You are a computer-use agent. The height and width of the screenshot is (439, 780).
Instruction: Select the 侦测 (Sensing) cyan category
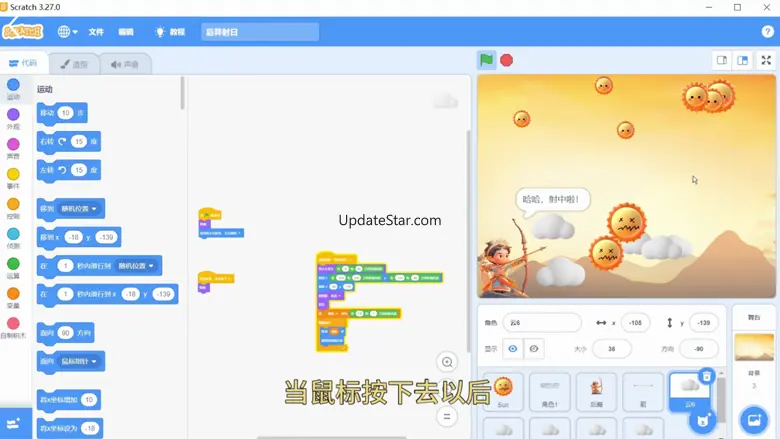[13, 239]
